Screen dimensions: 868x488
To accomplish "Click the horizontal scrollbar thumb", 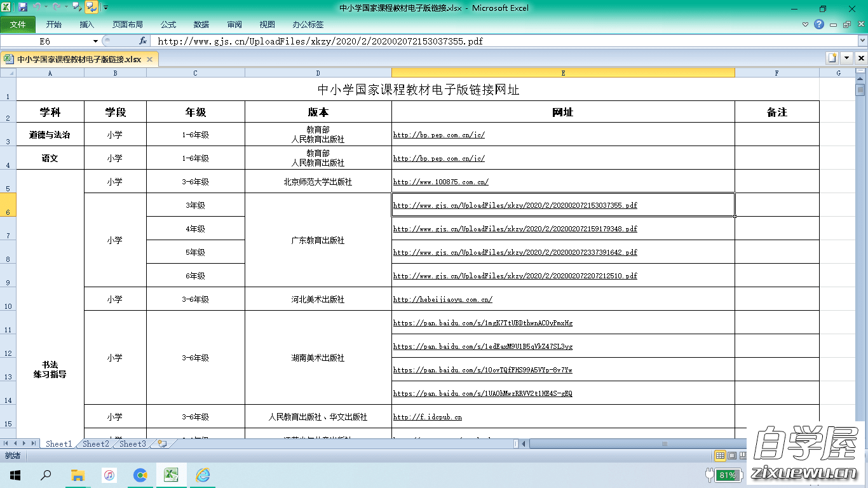I will [x=637, y=444].
